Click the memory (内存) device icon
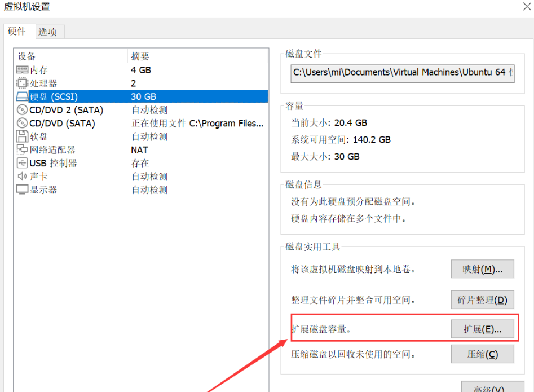This screenshot has width=534, height=392. (x=23, y=70)
